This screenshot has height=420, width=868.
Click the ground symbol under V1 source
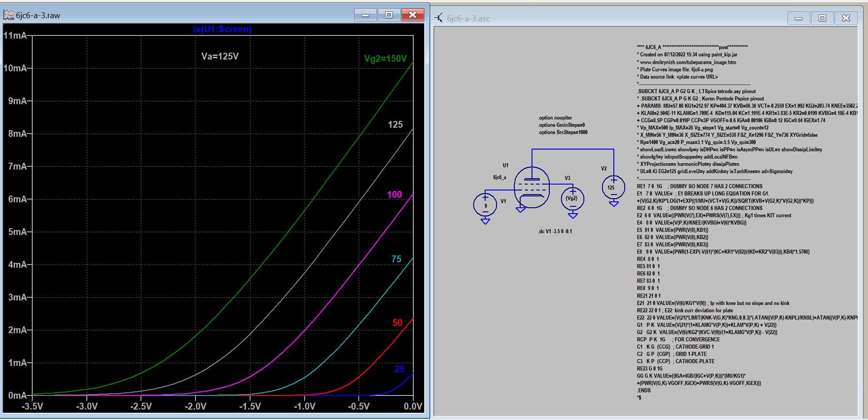tap(485, 221)
